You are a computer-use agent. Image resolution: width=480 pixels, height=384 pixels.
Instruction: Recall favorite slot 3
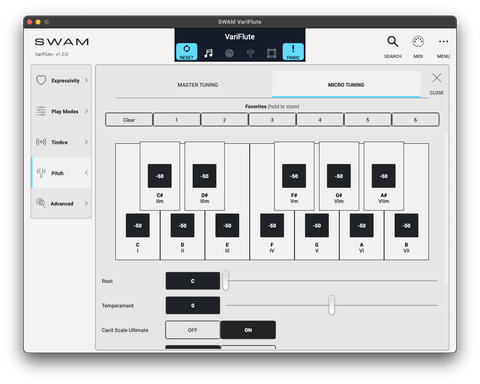[x=272, y=120]
